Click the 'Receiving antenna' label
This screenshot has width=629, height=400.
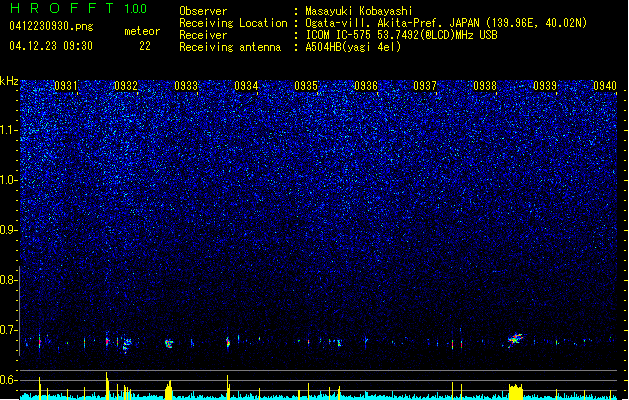click(x=230, y=47)
